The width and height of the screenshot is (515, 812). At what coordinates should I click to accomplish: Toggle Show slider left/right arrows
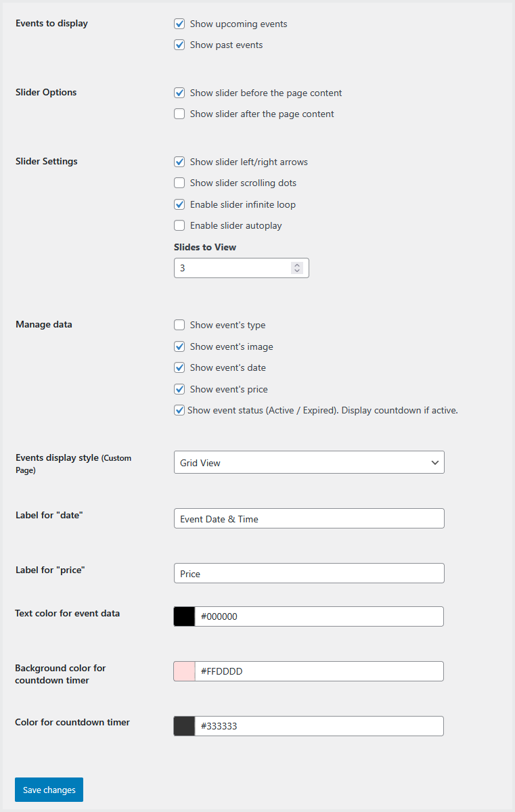tap(179, 162)
